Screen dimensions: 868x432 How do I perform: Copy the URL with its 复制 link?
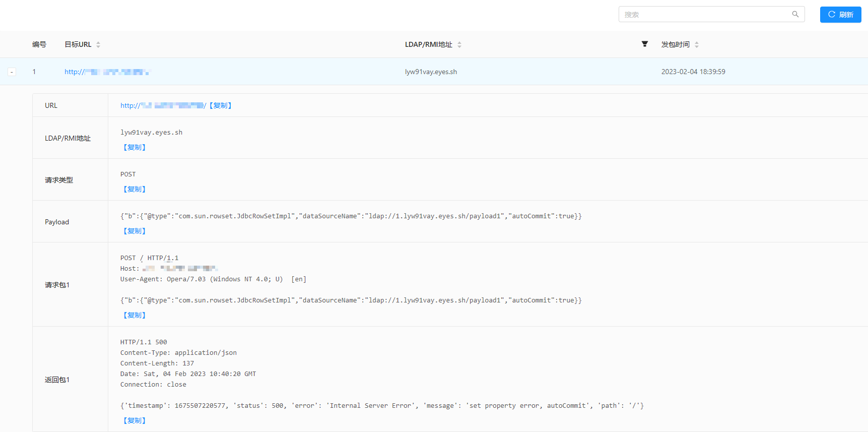pos(220,105)
